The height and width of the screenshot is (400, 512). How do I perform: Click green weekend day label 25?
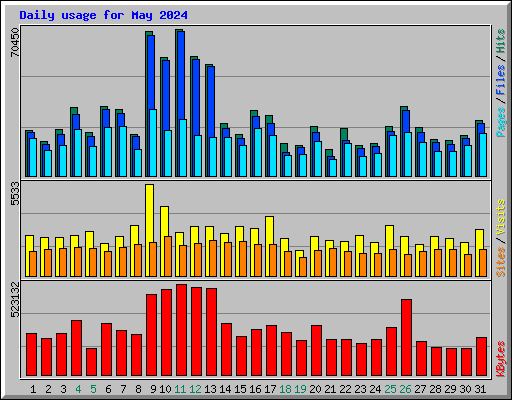[x=390, y=389]
